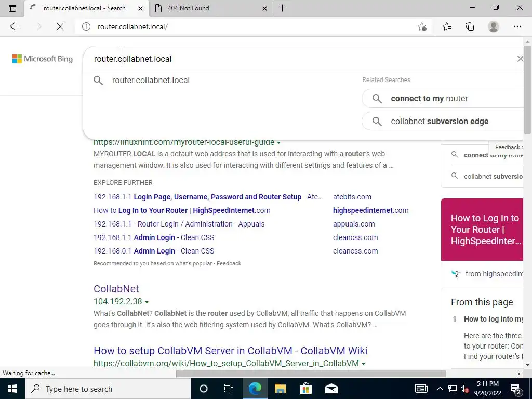Close the router.collabnet.local Search tab

pyautogui.click(x=140, y=8)
